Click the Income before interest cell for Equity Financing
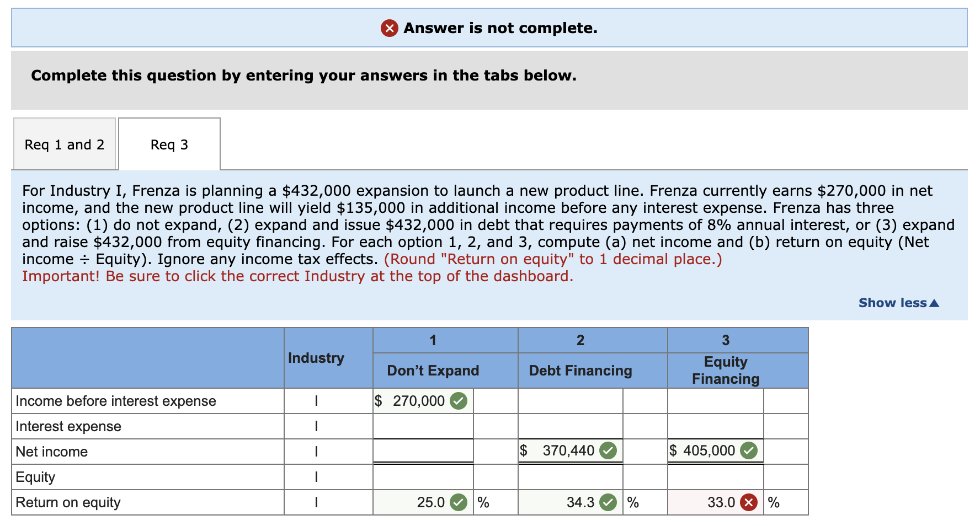Image resolution: width=980 pixels, height=526 pixels. (x=715, y=401)
